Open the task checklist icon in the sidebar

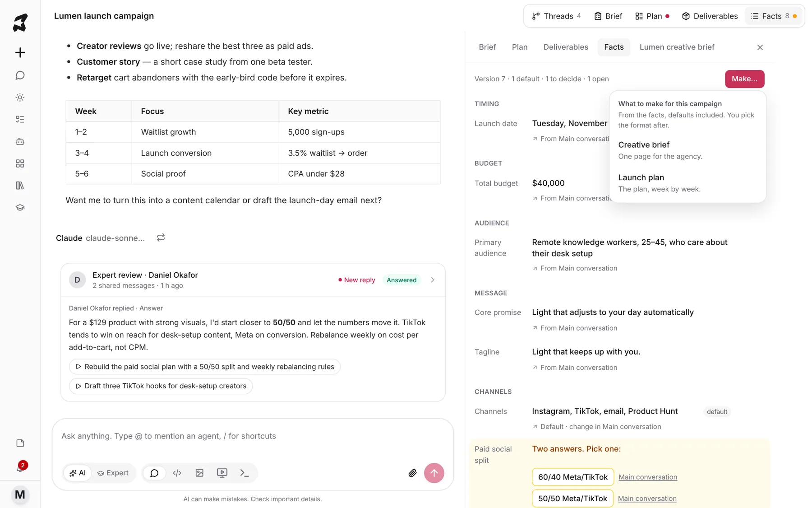pyautogui.click(x=20, y=119)
